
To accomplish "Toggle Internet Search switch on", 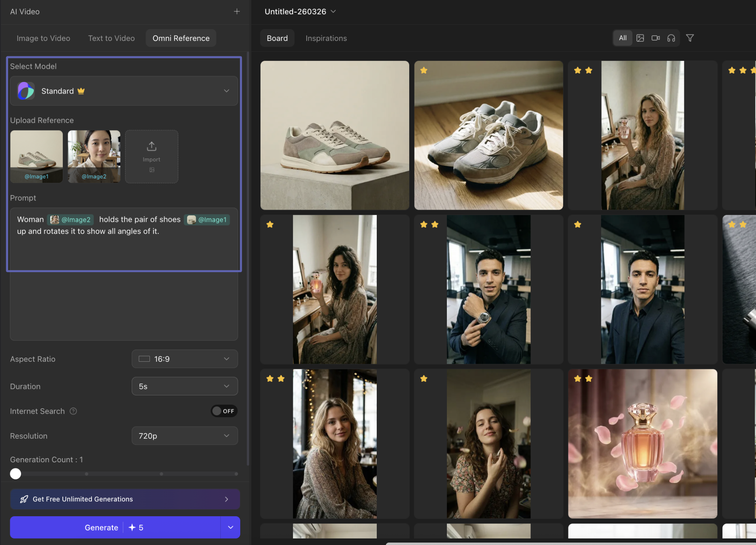I will 224,411.
